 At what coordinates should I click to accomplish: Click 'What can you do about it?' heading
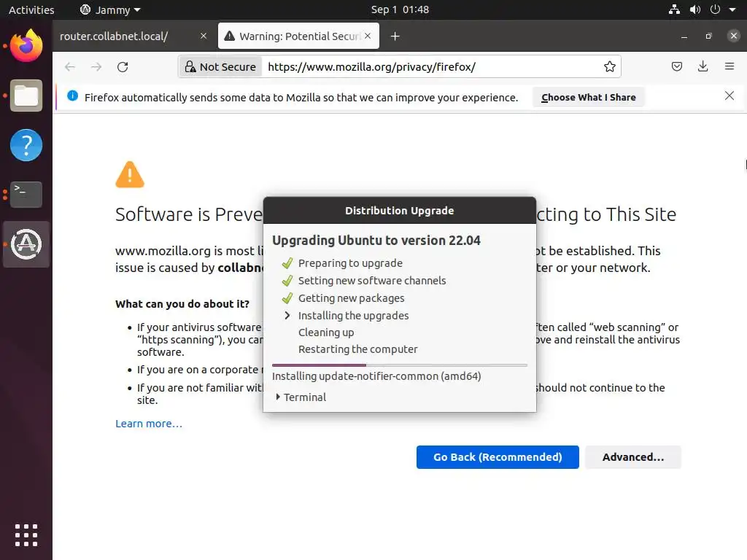click(x=182, y=304)
